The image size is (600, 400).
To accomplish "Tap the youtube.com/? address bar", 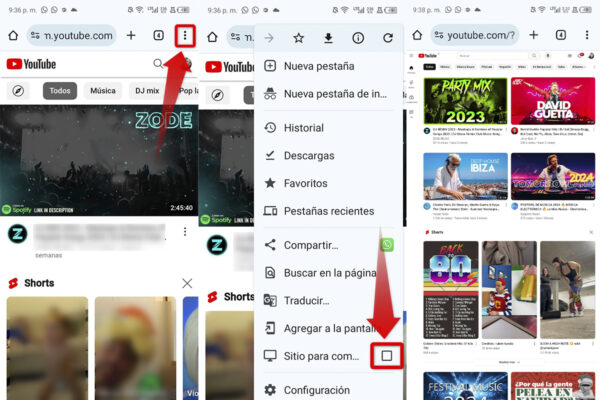I will (x=475, y=36).
